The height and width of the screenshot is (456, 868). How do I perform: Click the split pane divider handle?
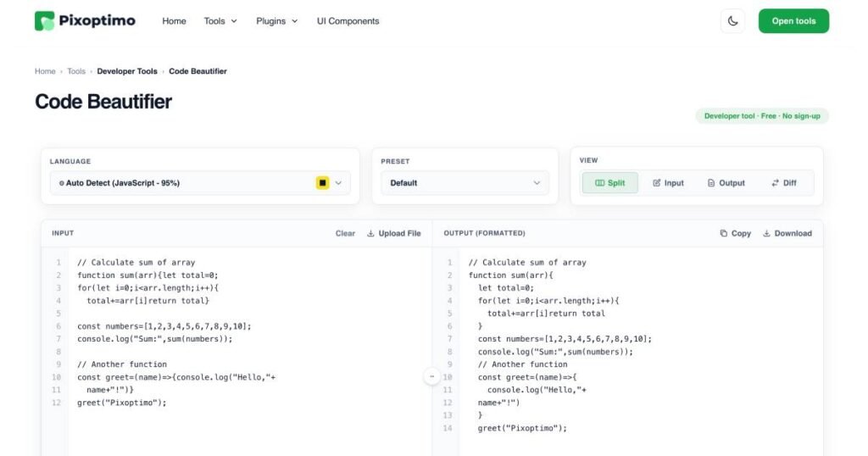(431, 377)
